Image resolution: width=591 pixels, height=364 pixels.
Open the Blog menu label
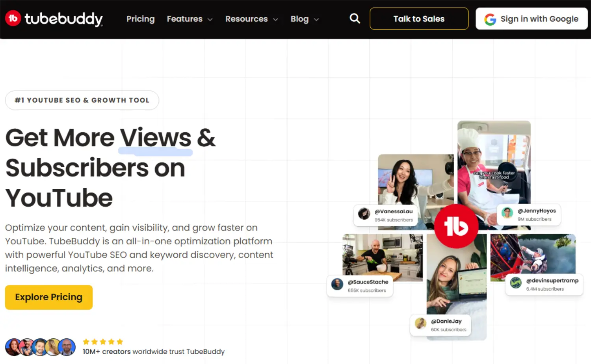(x=299, y=19)
